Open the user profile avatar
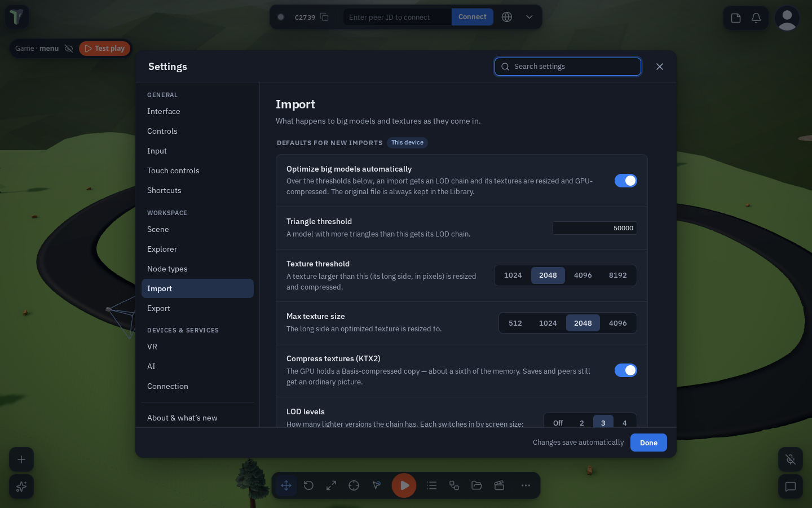Image resolution: width=812 pixels, height=508 pixels. (787, 18)
